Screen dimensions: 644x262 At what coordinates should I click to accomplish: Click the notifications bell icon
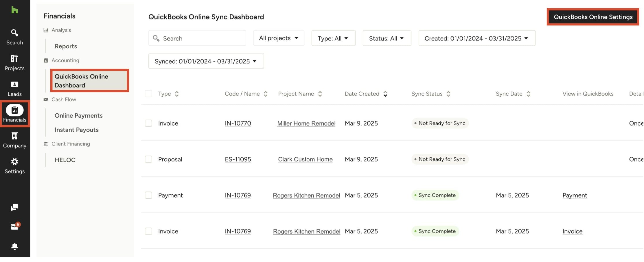point(14,246)
